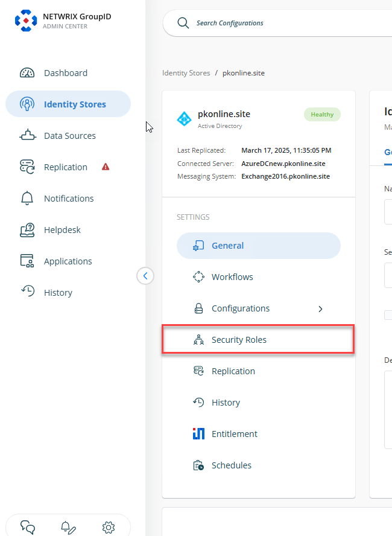Open Applications page
Image resolution: width=392 pixels, height=536 pixels.
[x=68, y=261]
